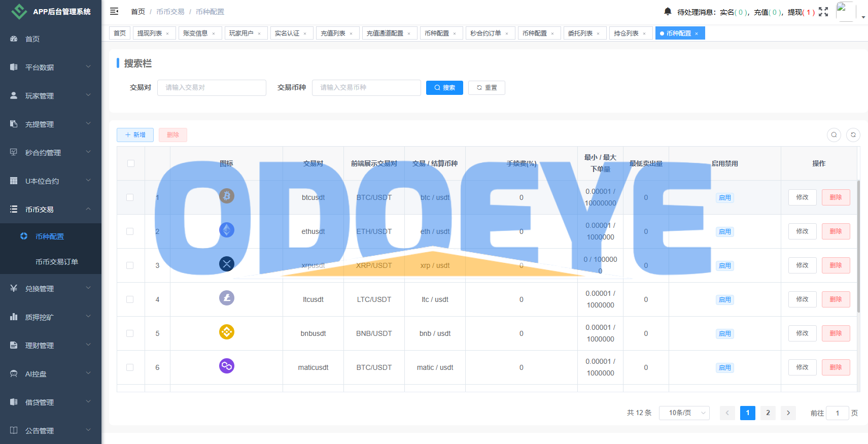Click the 首页 dashboard sidebar icon
The width and height of the screenshot is (868, 444).
(x=14, y=39)
